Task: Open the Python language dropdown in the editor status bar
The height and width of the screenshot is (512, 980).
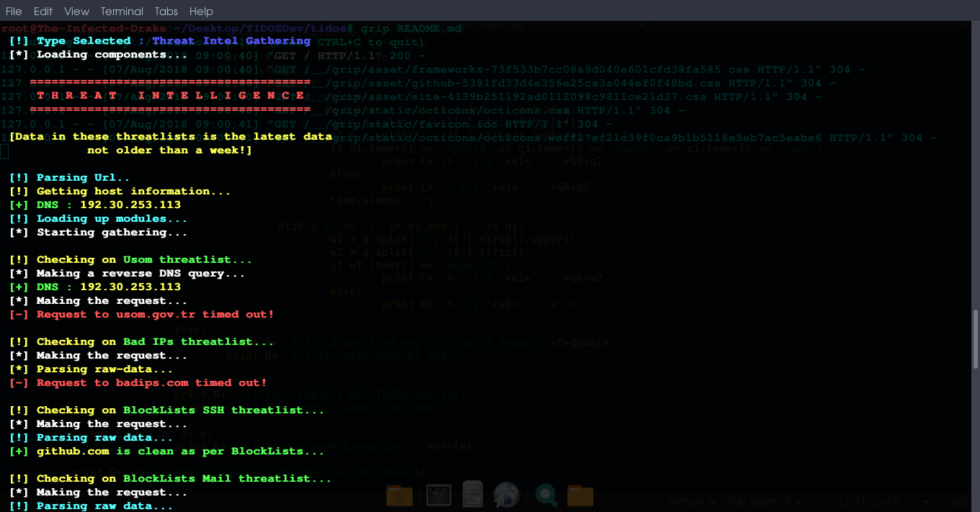Action: pos(692,502)
